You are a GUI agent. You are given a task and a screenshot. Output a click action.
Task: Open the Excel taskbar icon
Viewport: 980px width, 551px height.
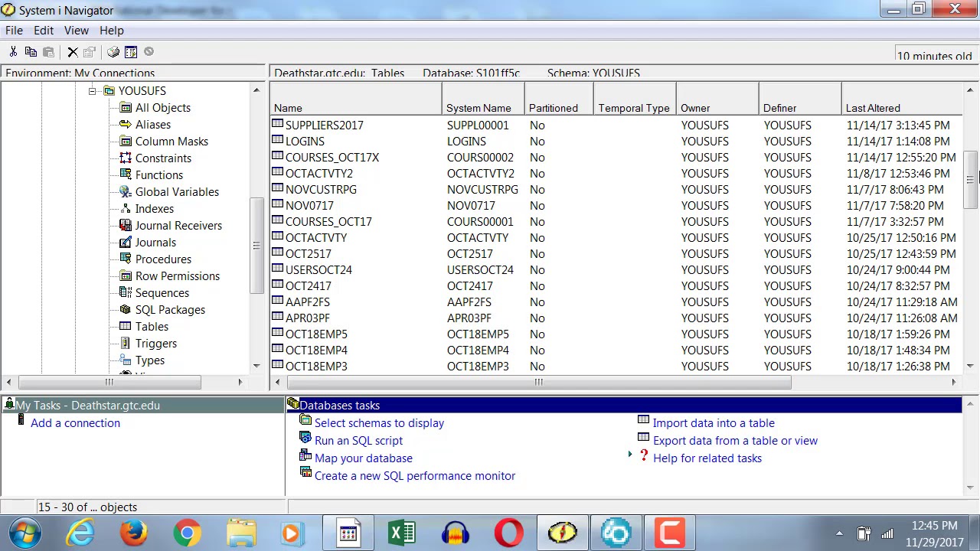[x=402, y=533]
